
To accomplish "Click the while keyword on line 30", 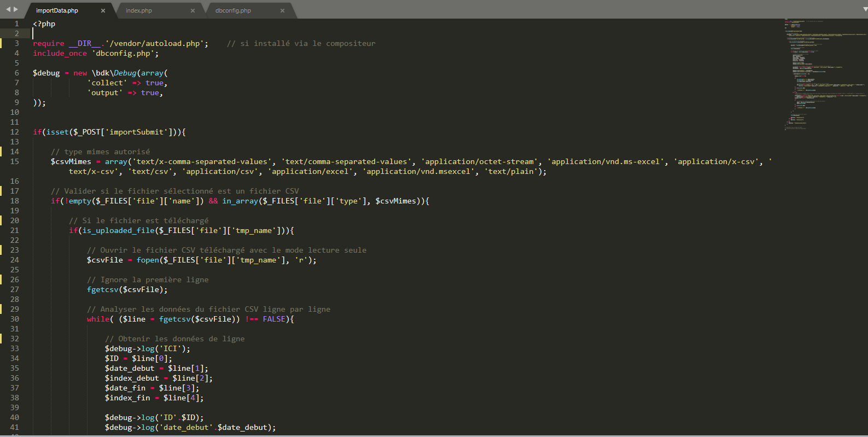I will coord(98,319).
